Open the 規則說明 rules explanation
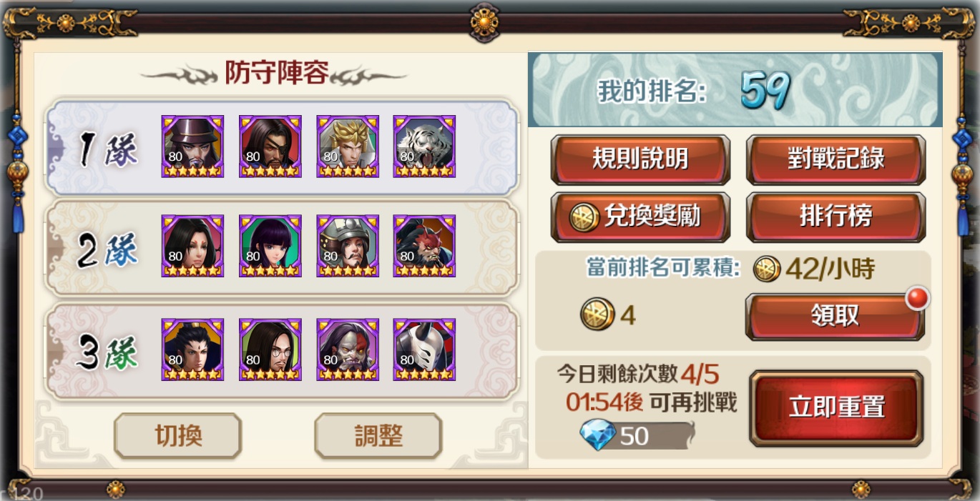This screenshot has height=501, width=980. (x=640, y=159)
